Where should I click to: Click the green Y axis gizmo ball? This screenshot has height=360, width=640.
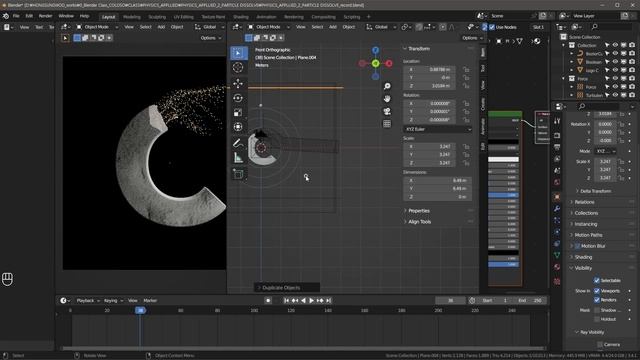[376, 63]
